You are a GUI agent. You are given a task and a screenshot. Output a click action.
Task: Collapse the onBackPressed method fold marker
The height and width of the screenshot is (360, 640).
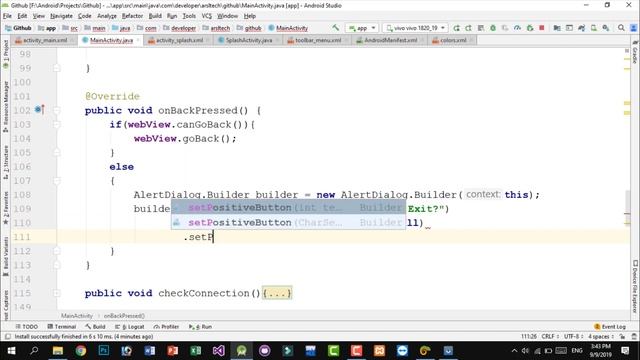point(57,110)
